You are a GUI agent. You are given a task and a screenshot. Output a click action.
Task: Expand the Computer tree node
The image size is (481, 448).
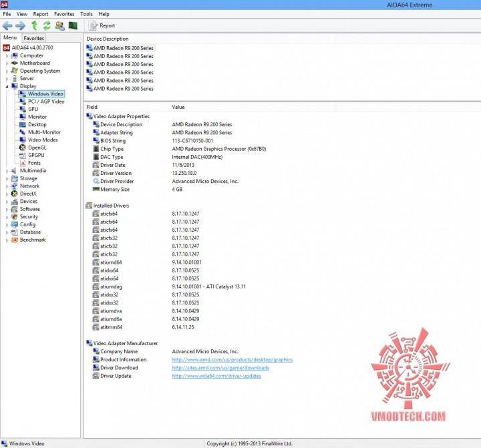click(x=7, y=56)
